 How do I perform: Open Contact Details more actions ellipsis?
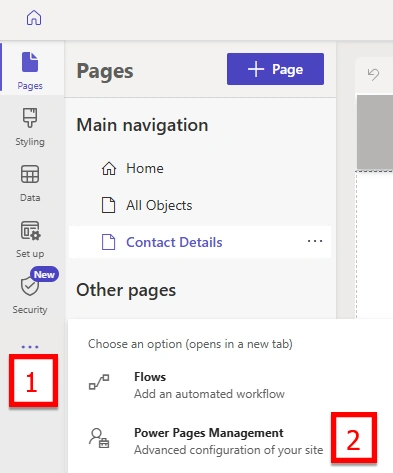click(x=315, y=241)
